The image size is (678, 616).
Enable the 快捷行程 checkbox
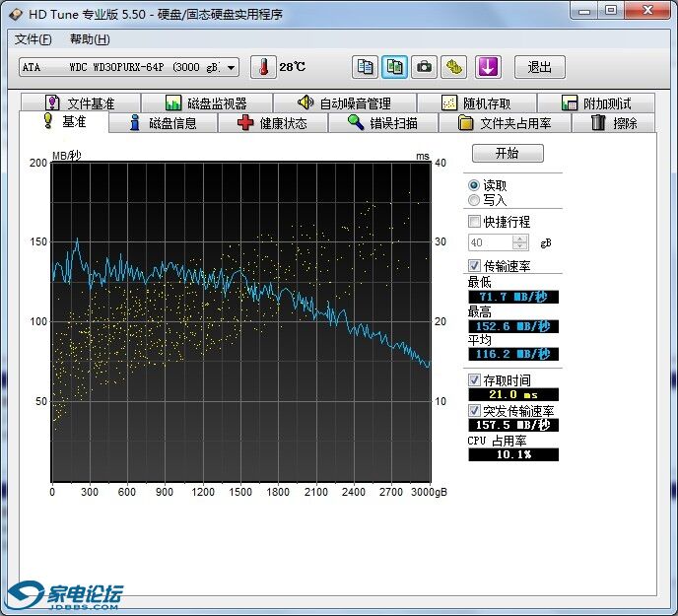coord(474,222)
